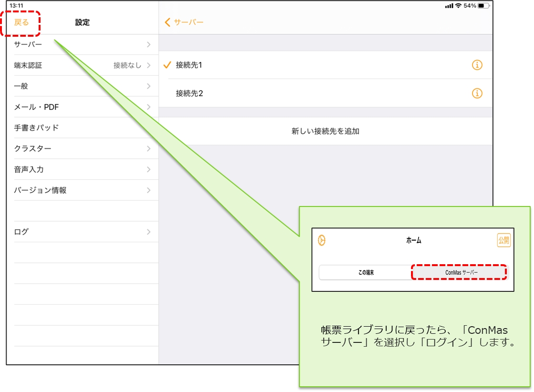Tap the battery icon in status bar
The width and height of the screenshot is (534, 392).
pos(483,6)
